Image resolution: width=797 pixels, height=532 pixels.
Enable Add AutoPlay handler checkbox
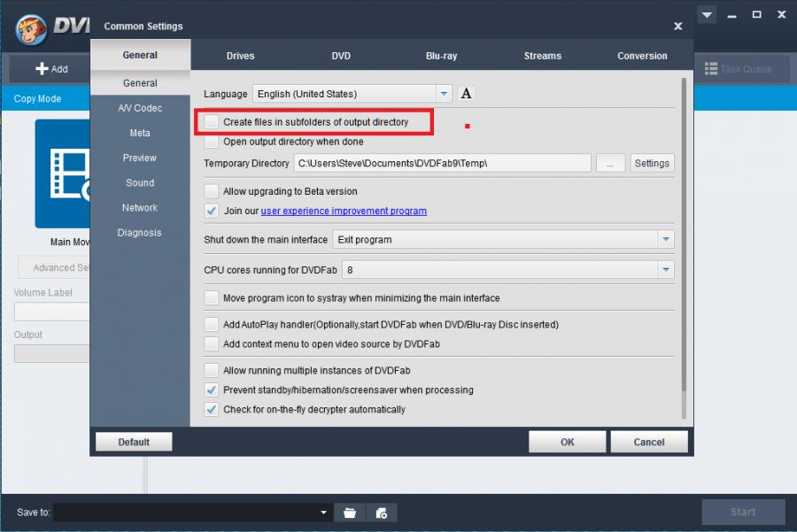[x=211, y=325]
